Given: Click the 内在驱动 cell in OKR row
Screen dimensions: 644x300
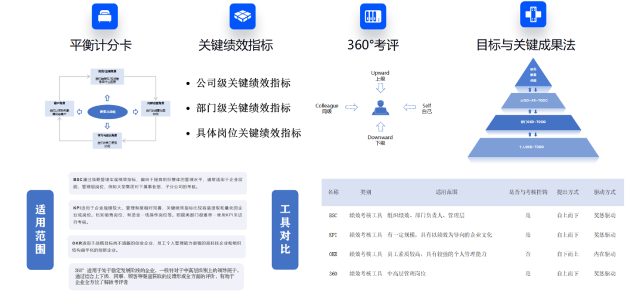Looking at the screenshot, I should click(605, 255).
